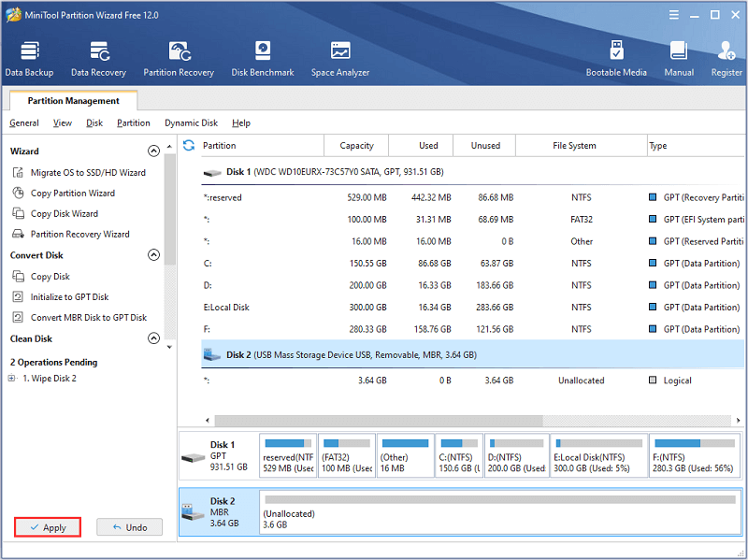Undo the last pending operation
Viewport: 748px width, 560px height.
[130, 527]
